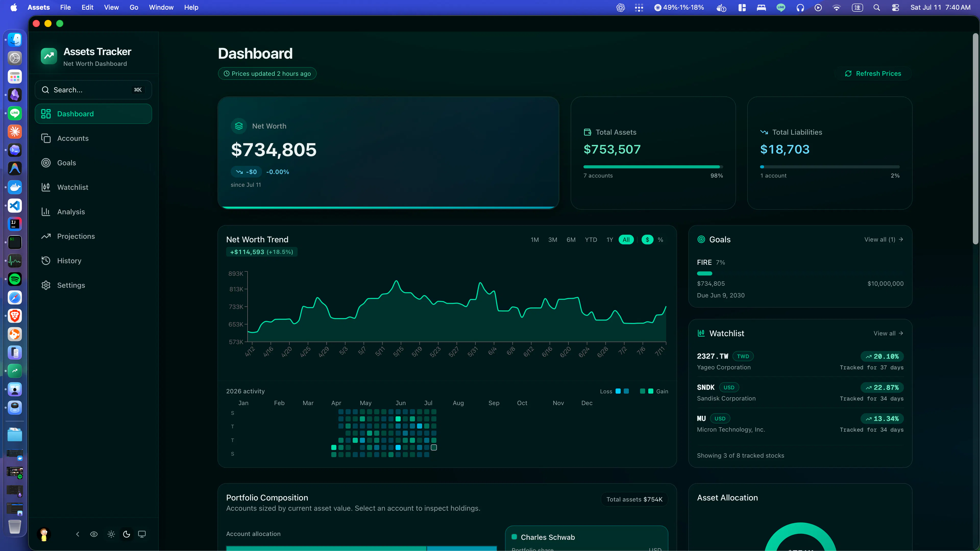980x551 pixels.
Task: Click the user avatar at sidebar bottom
Action: click(x=44, y=534)
